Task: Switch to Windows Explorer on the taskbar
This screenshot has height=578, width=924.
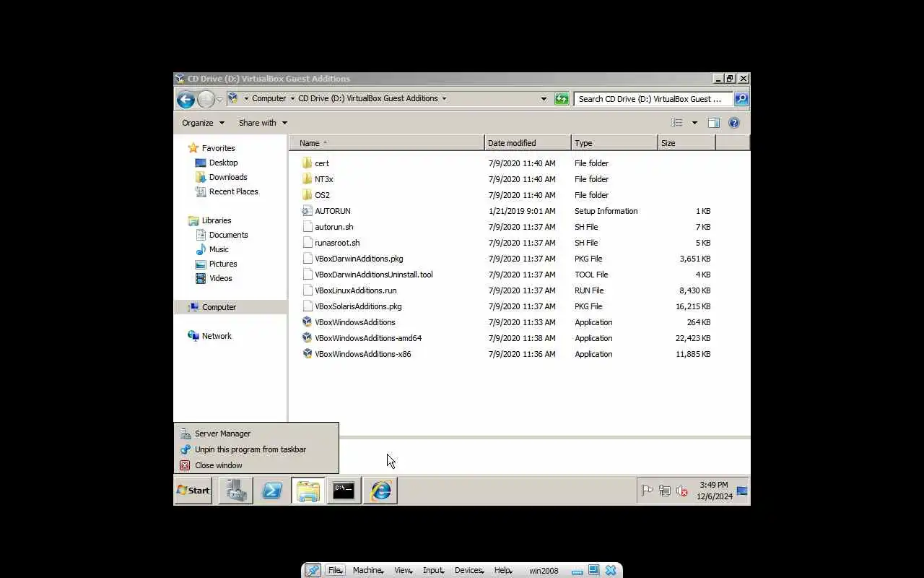Action: tap(308, 491)
